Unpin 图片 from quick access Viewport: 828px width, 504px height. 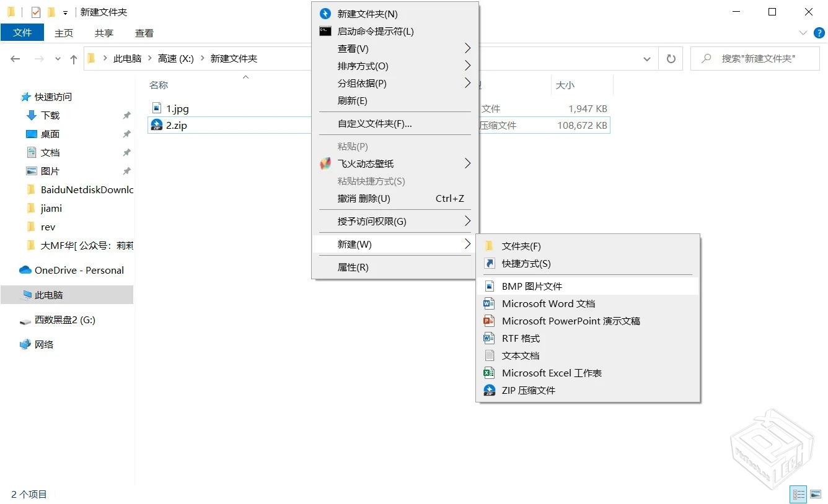click(127, 171)
